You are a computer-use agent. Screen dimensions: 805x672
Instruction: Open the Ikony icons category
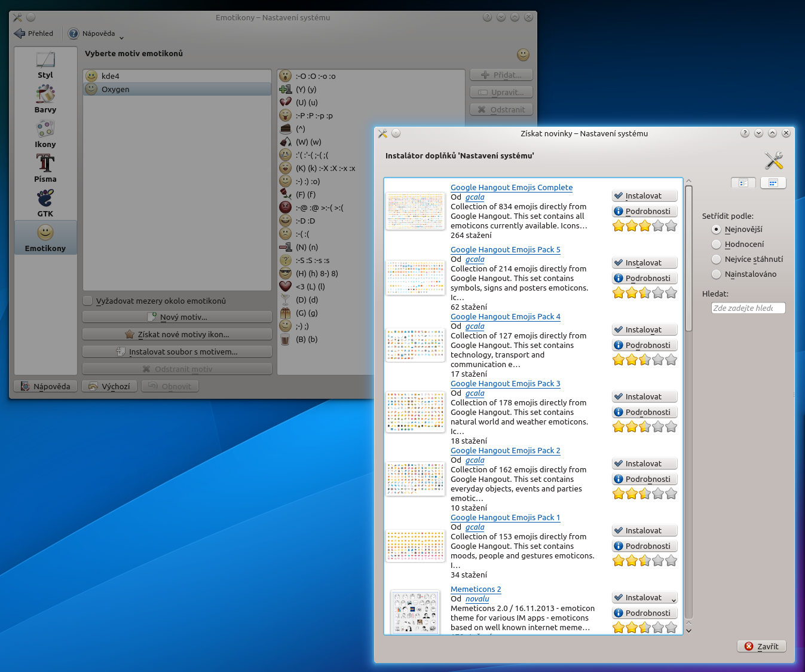(x=45, y=135)
